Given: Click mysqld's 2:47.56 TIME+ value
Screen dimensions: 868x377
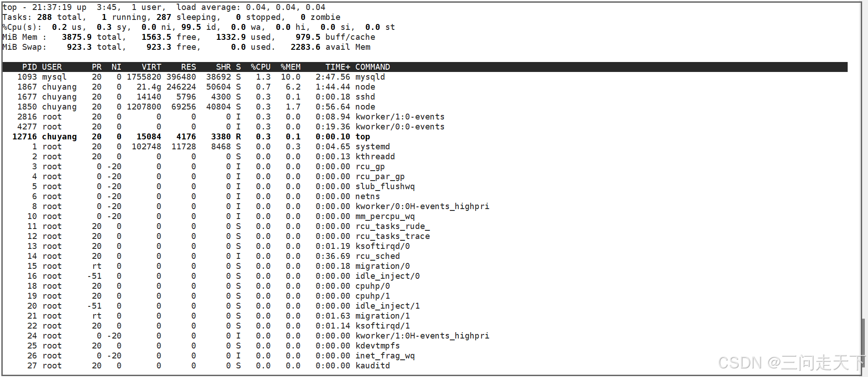Looking at the screenshot, I should coord(333,77).
